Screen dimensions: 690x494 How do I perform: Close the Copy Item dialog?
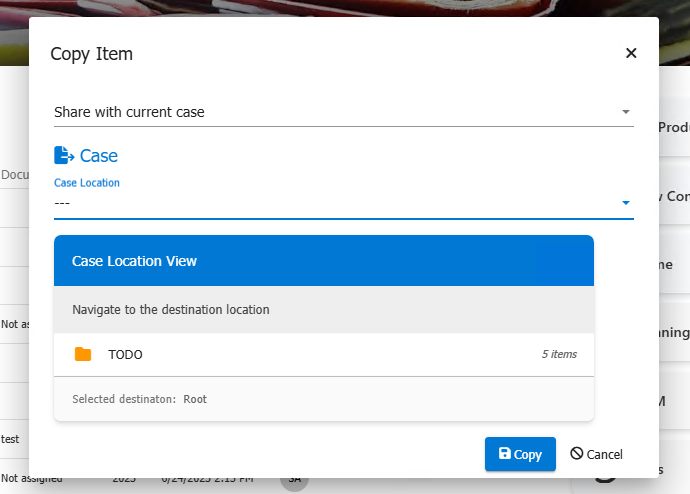(631, 53)
